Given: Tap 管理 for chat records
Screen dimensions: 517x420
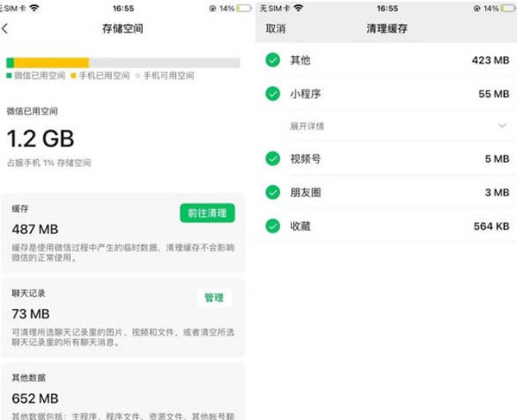Looking at the screenshot, I should 214,298.
